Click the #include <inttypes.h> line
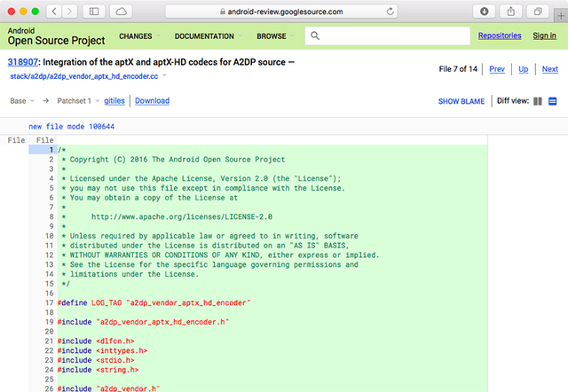The image size is (568, 392). (102, 350)
